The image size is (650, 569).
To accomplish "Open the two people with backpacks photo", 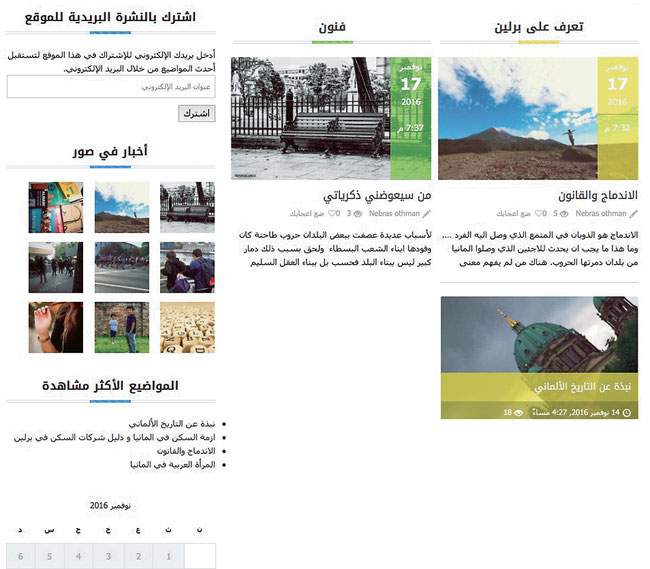I will pos(187,267).
